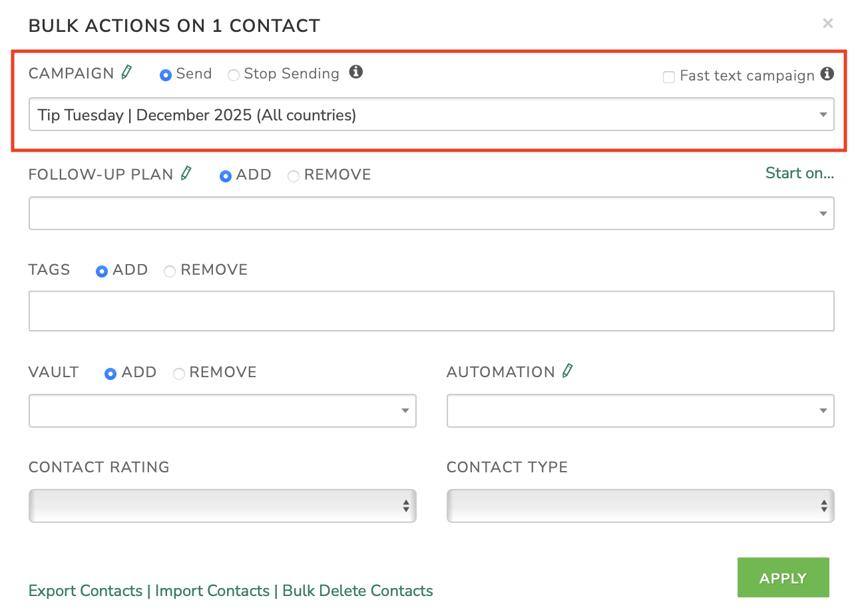Choose the Remove option for Tags
The width and height of the screenshot is (864, 616).
[x=170, y=271]
